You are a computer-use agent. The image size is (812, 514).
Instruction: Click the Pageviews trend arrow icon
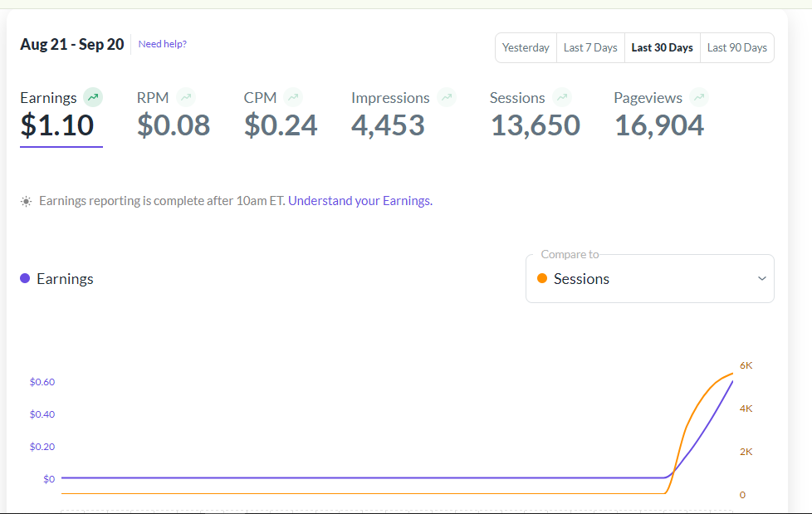(x=699, y=98)
